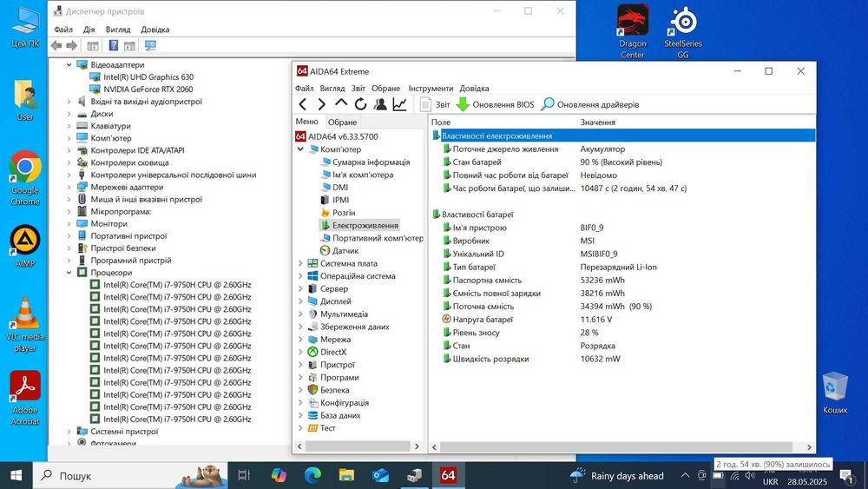The image size is (868, 489).
Task: Go back using AIDA64 back arrow
Action: (303, 104)
